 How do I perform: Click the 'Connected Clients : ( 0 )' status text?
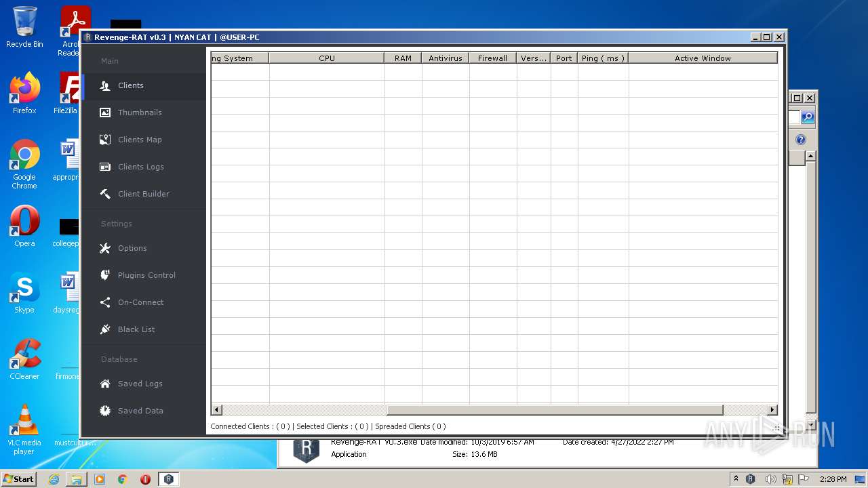(250, 426)
